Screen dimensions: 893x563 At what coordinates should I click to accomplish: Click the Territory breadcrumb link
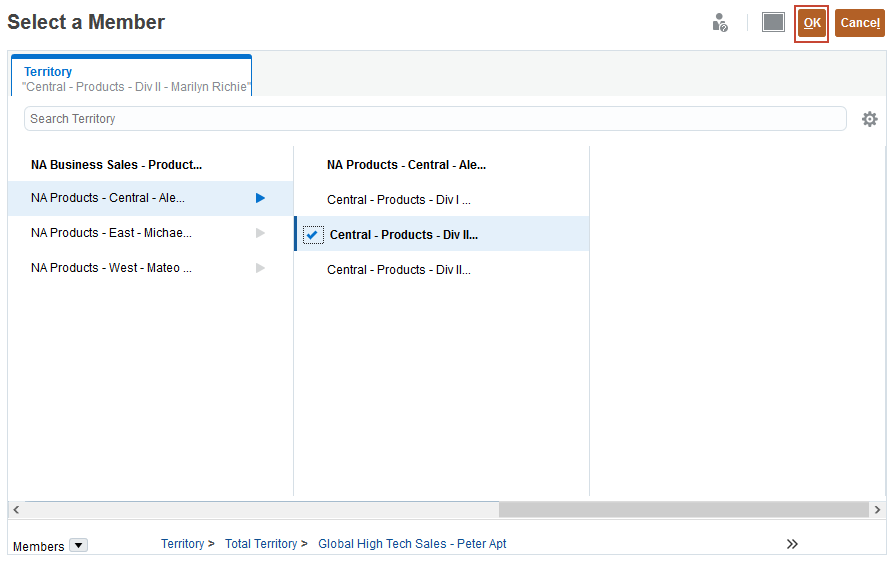(182, 544)
